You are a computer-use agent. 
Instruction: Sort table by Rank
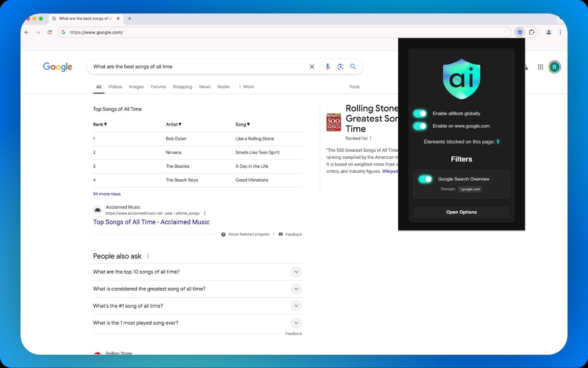point(100,124)
